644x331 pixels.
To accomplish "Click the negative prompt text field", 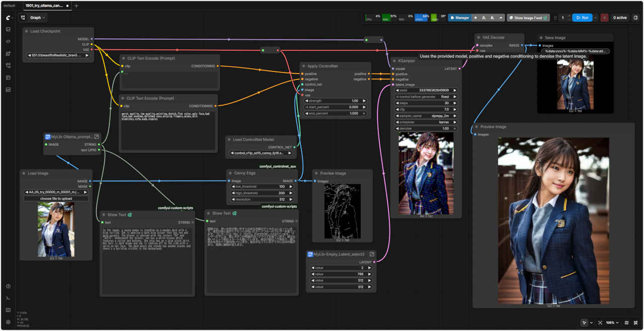I will click(x=168, y=131).
